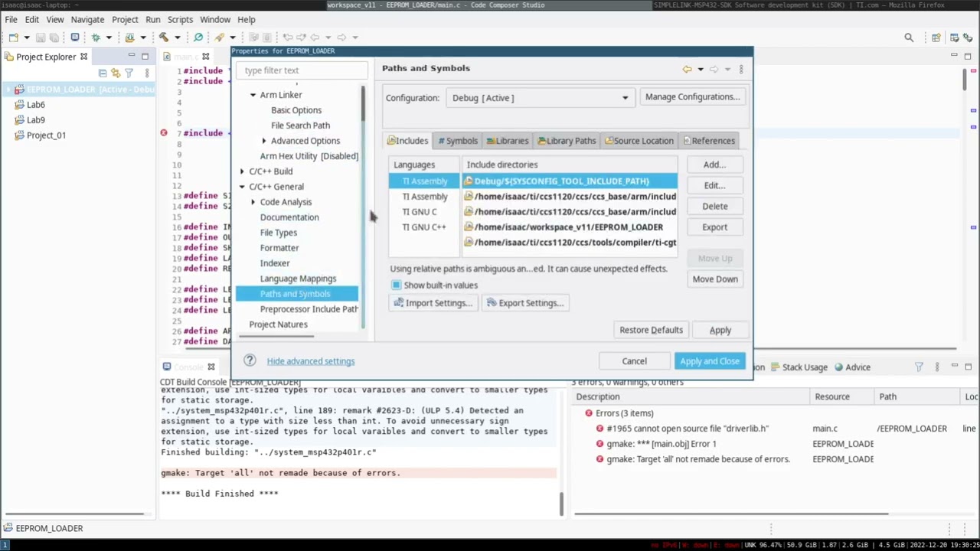Image resolution: width=980 pixels, height=551 pixels.
Task: Open dialog back-history dropdown arrow
Action: (x=700, y=69)
